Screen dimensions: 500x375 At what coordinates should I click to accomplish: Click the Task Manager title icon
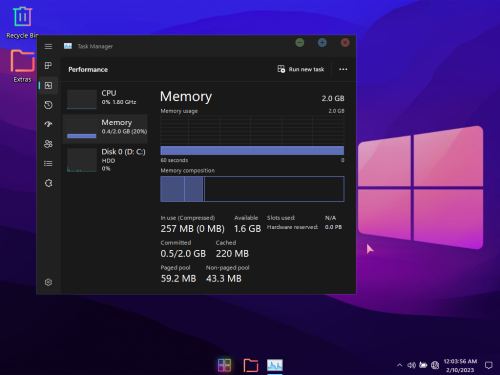point(68,46)
